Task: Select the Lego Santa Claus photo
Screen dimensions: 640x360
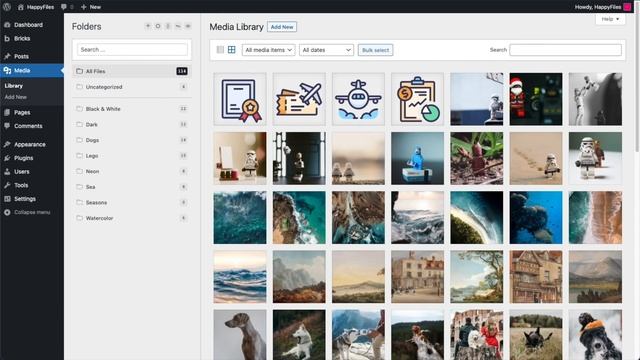Action: coord(536,99)
